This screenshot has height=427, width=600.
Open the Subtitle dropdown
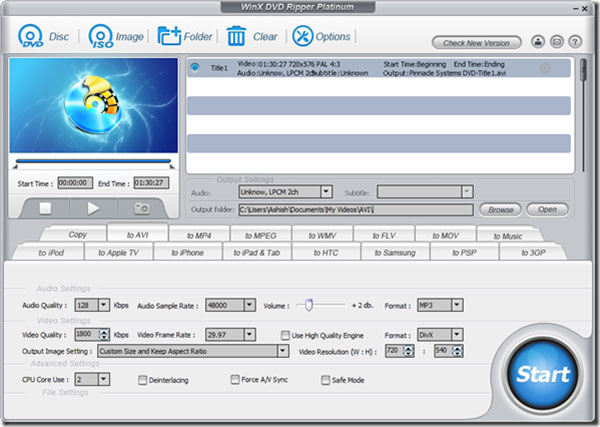point(467,191)
